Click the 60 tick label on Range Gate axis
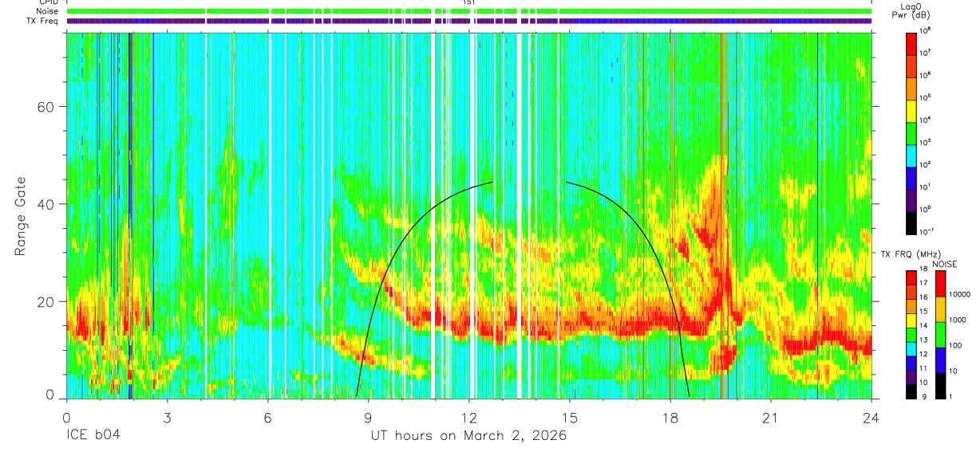This screenshot has width=980, height=452. tap(45, 107)
